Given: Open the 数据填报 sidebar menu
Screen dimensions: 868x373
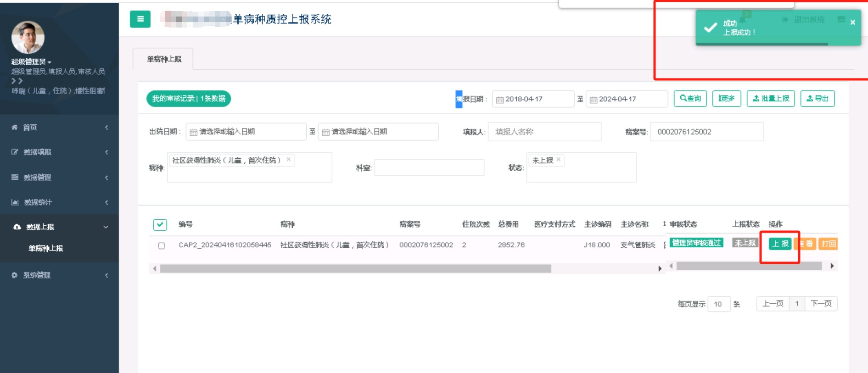Looking at the screenshot, I should [x=38, y=152].
